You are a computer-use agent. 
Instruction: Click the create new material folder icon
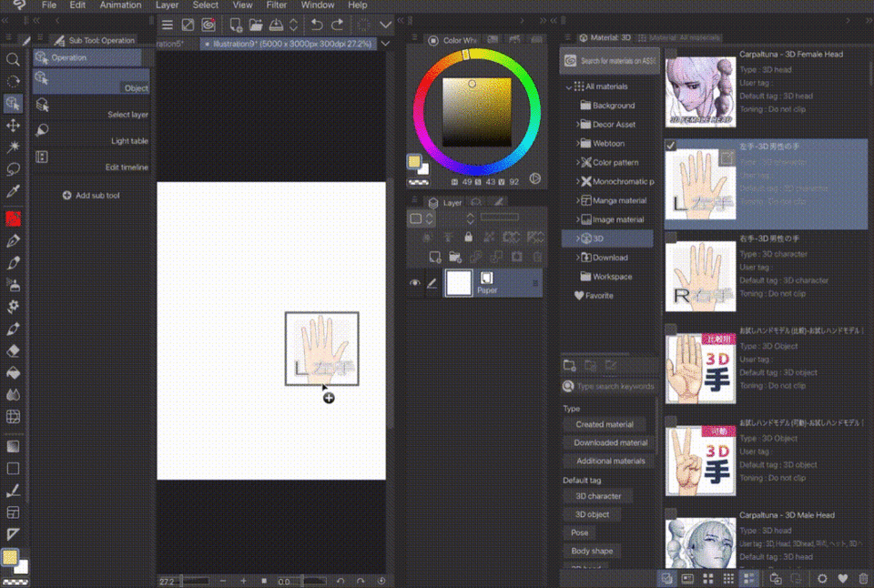pyautogui.click(x=569, y=365)
